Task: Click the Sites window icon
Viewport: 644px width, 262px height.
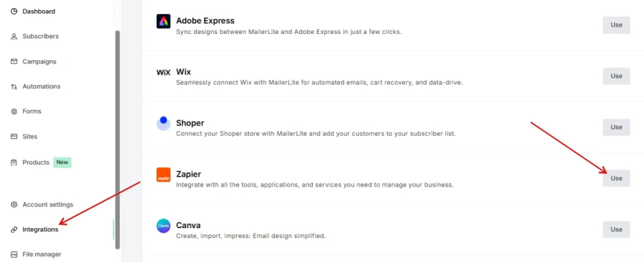Action: [14, 137]
